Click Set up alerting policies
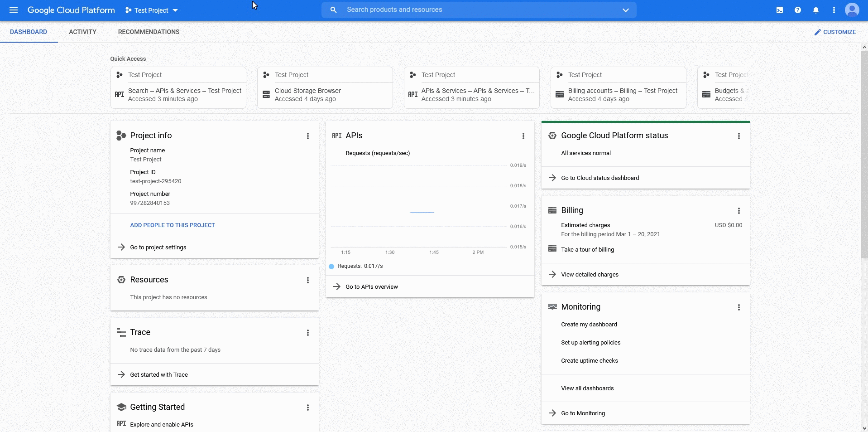Screen dimensions: 868x432 [x=590, y=343]
